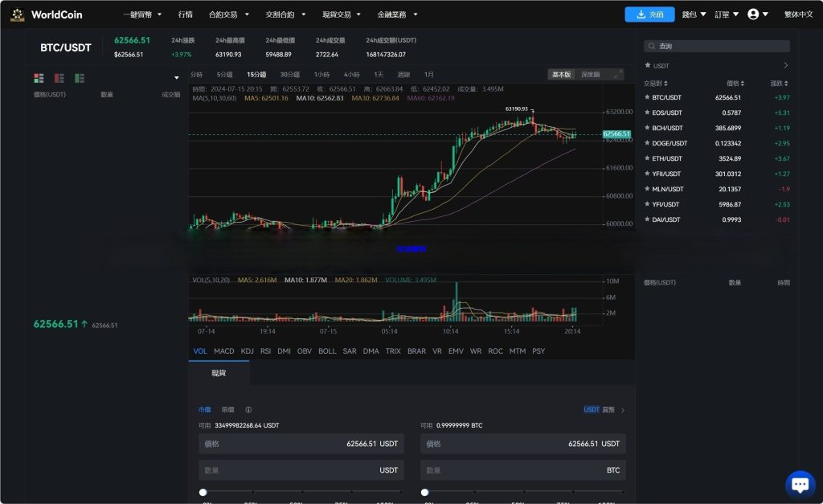The height and width of the screenshot is (504, 823).
Task: Click the order form info icon
Action: click(x=250, y=409)
